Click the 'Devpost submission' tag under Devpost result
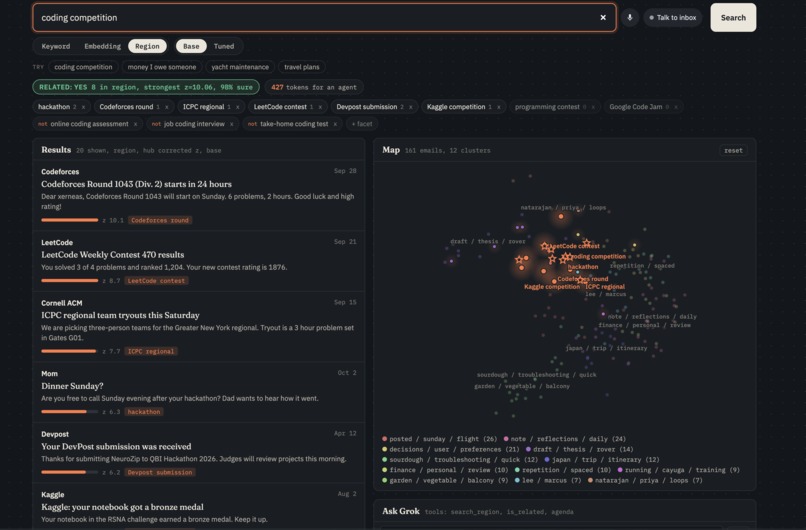The width and height of the screenshot is (806, 530). 160,472
